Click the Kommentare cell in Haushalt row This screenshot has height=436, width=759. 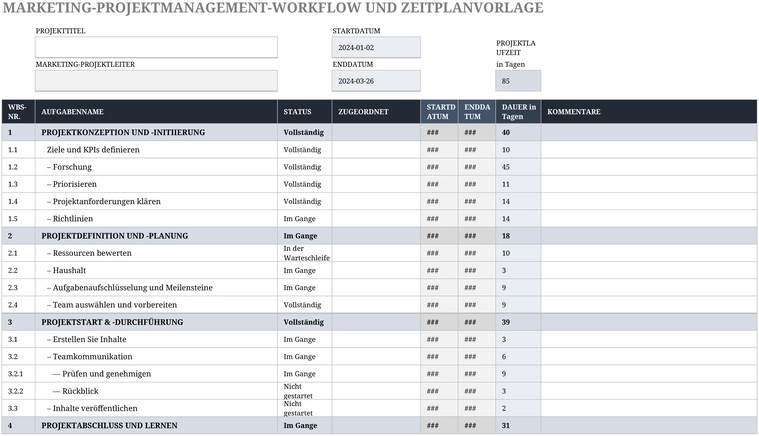[649, 271]
